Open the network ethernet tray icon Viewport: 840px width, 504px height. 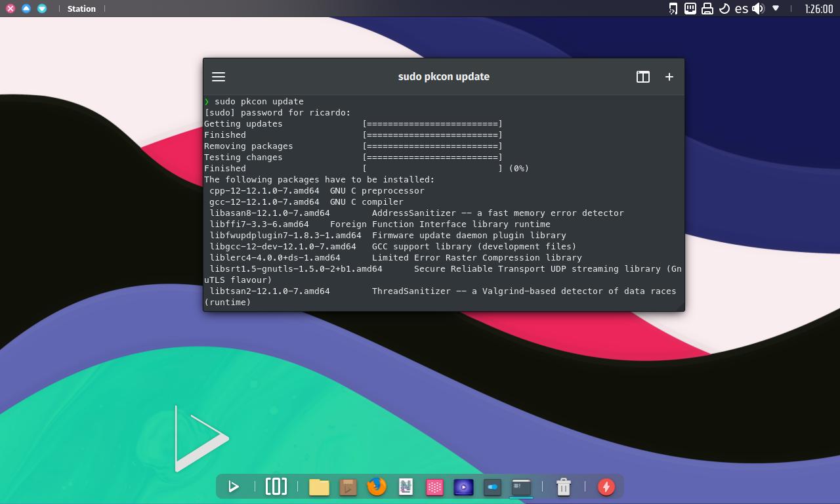690,9
